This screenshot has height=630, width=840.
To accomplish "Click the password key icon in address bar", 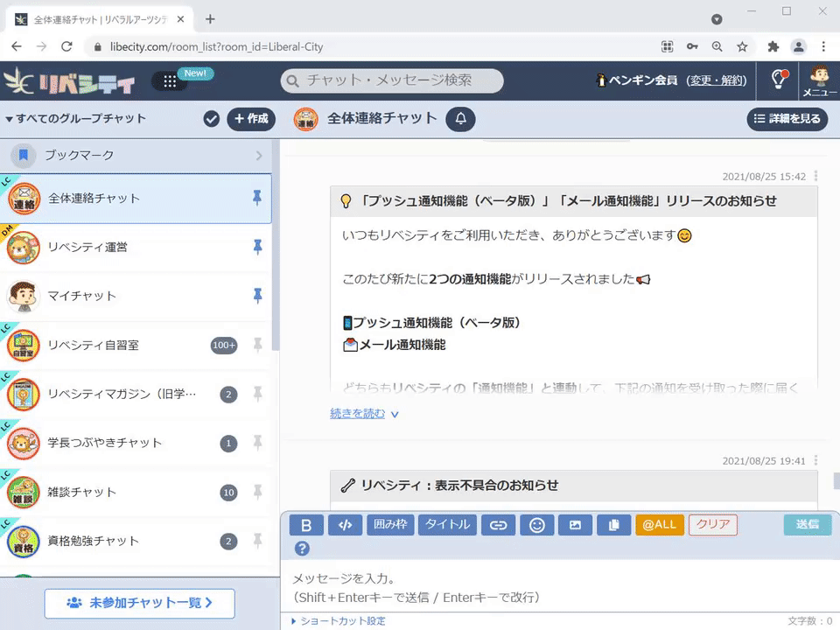I will (692, 46).
